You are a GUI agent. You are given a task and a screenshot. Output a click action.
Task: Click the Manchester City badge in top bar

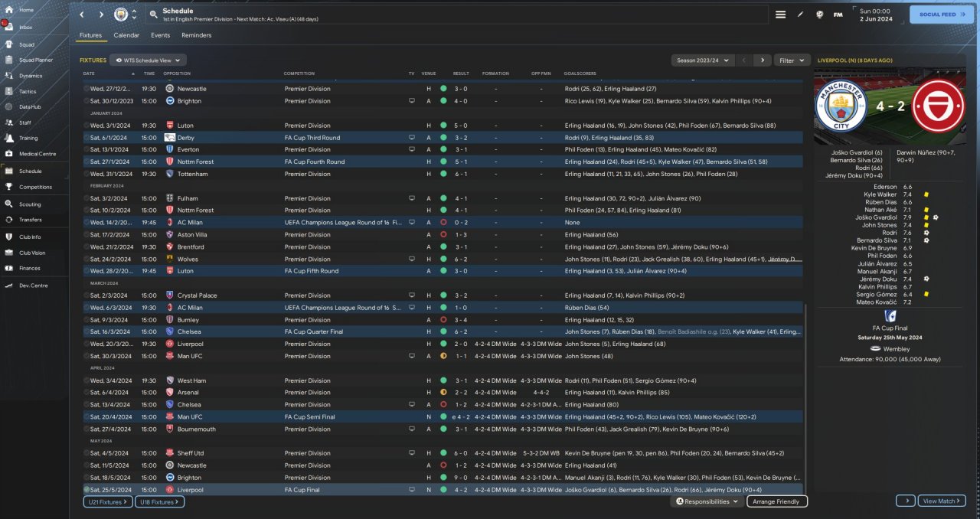(x=121, y=15)
